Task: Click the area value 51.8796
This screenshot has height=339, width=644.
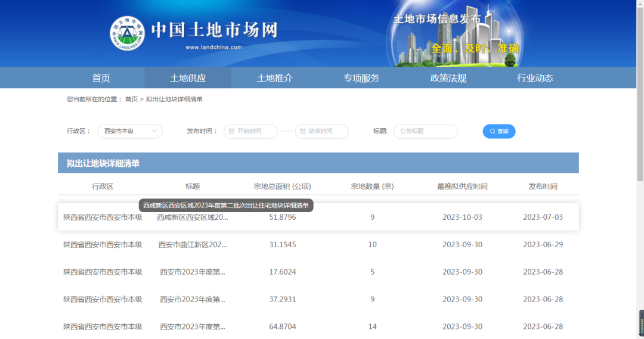Action: pos(283,217)
